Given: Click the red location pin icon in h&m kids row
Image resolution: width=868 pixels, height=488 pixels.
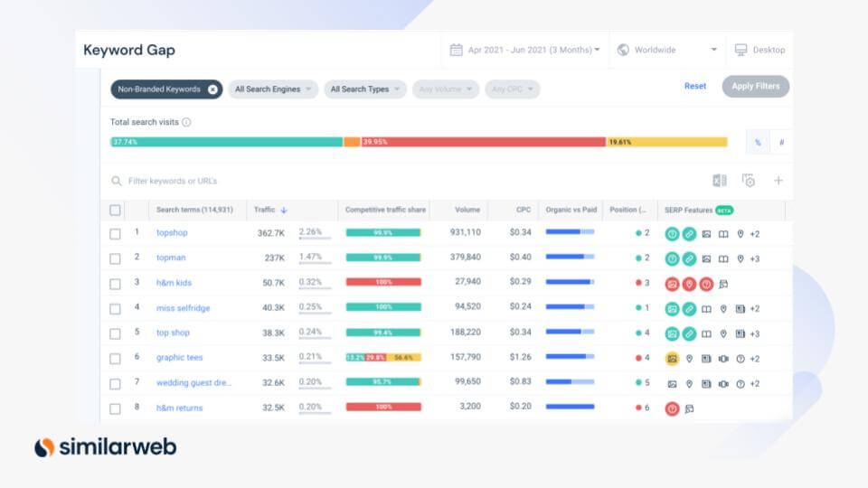Looking at the screenshot, I should coord(689,285).
